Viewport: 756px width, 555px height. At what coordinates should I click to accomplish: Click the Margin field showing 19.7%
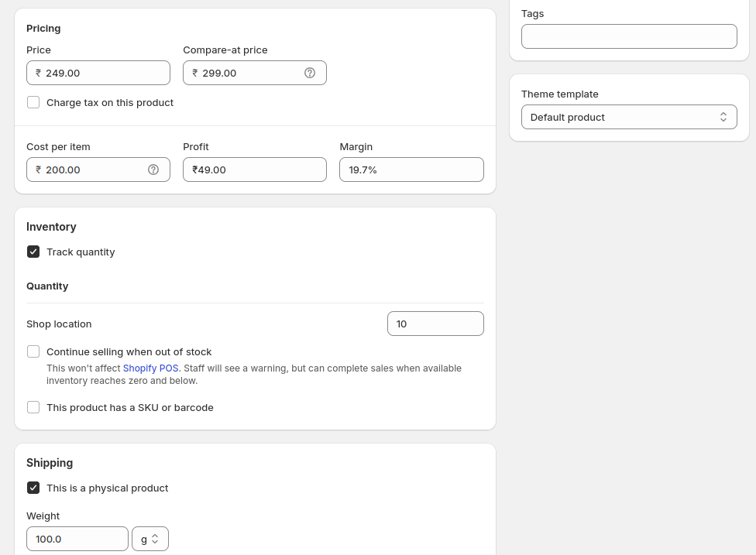(411, 170)
